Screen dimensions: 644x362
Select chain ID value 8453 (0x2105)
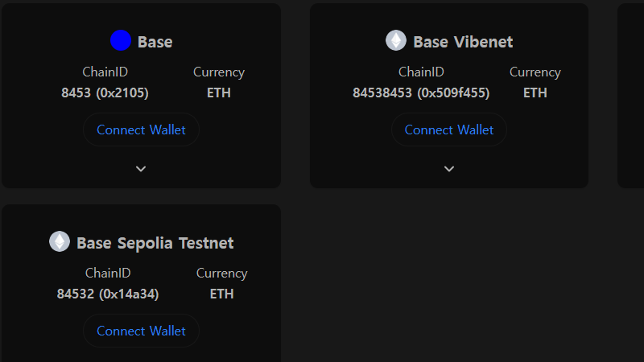point(105,93)
